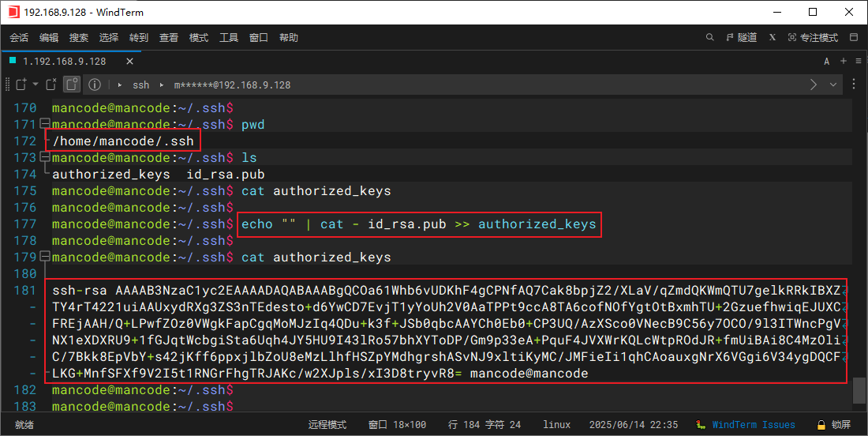Click the vertical scrollbar thumb
Screen dimensions: 868x436
click(x=859, y=390)
